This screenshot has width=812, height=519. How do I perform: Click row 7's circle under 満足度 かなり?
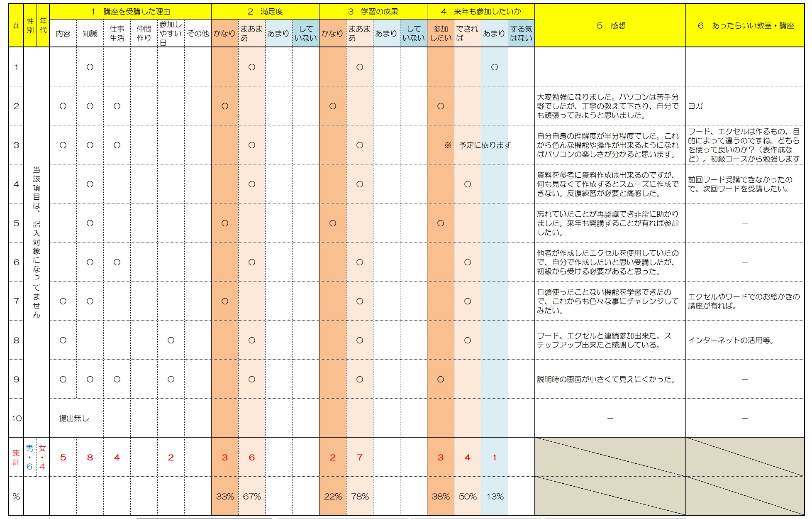tap(225, 301)
